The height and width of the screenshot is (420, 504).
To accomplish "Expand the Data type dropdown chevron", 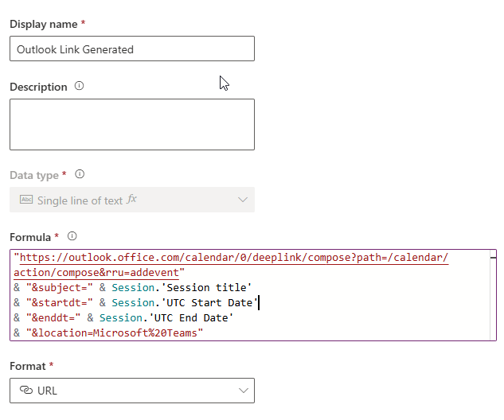I will click(243, 200).
